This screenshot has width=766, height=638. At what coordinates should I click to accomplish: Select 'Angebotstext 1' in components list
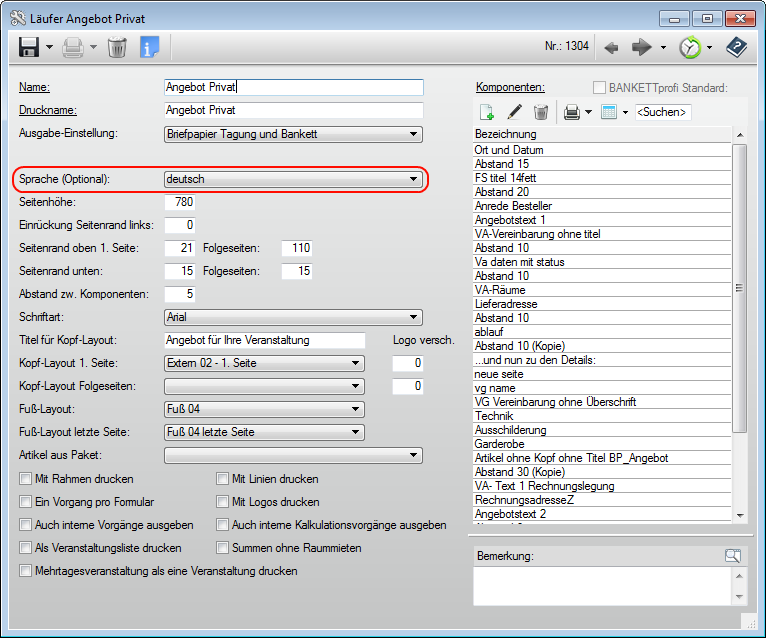[510, 219]
